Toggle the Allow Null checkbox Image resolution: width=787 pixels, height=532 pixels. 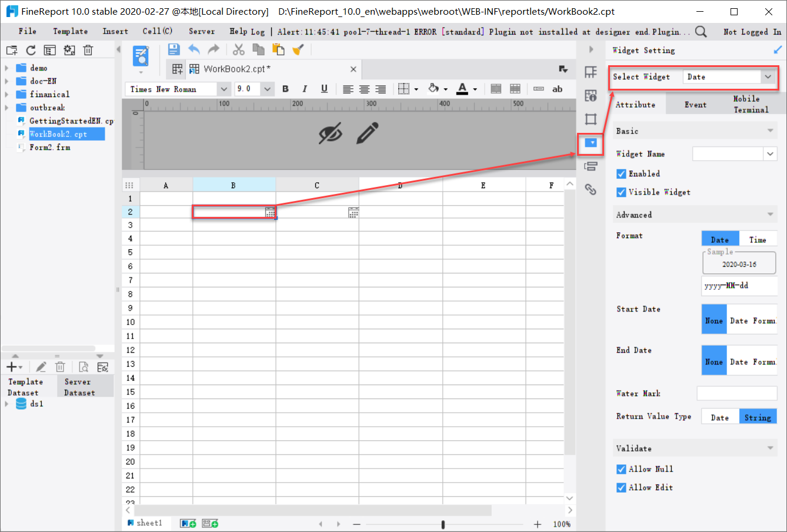coord(621,469)
